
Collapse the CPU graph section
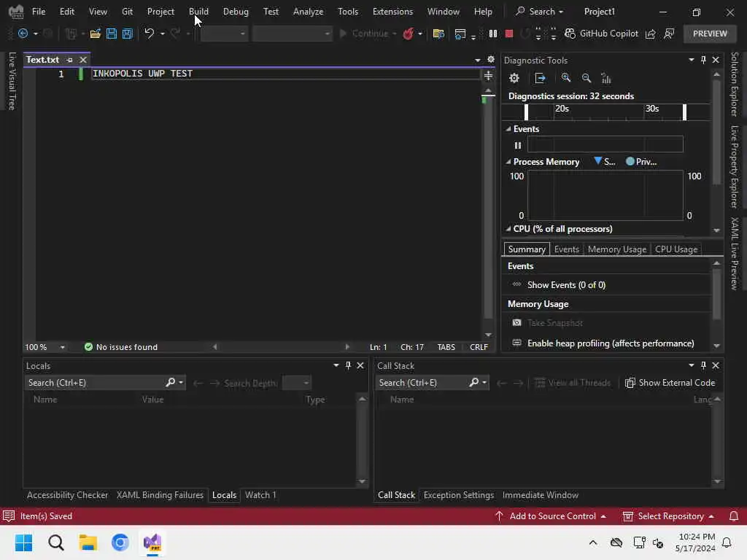(x=508, y=229)
